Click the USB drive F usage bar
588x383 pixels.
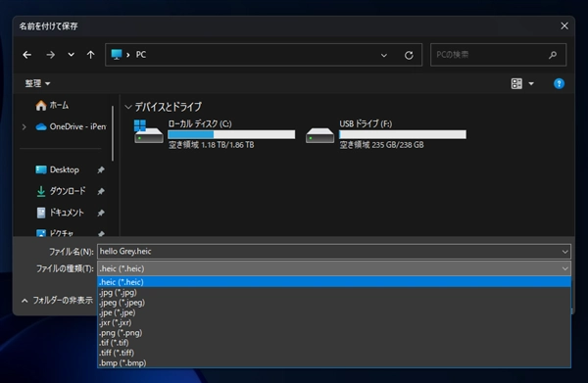(x=403, y=134)
